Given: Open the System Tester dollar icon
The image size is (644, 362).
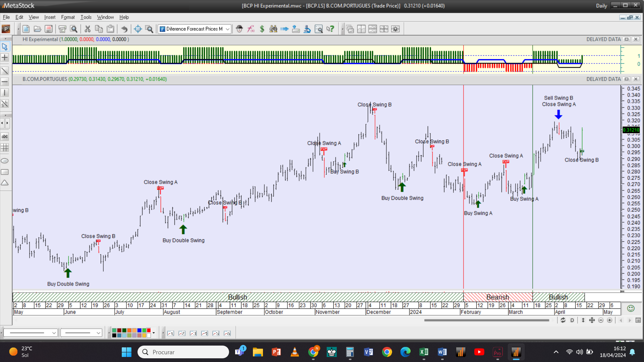Looking at the screenshot, I should [262, 29].
